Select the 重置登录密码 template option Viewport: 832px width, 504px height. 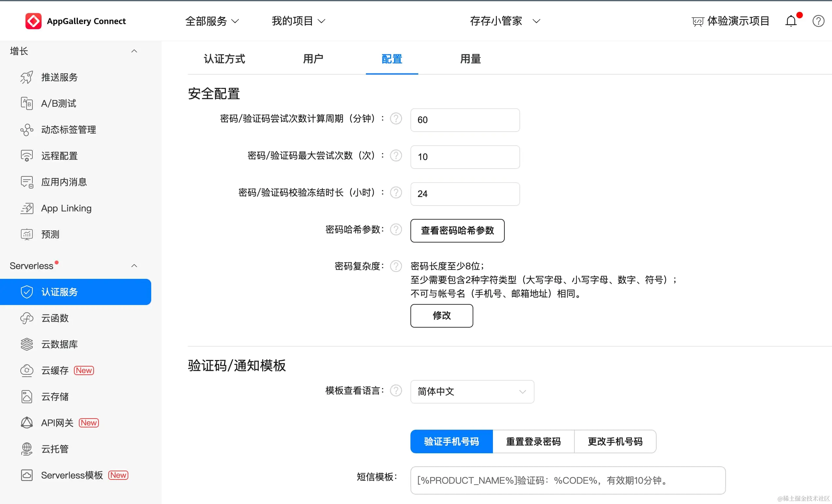tap(533, 441)
